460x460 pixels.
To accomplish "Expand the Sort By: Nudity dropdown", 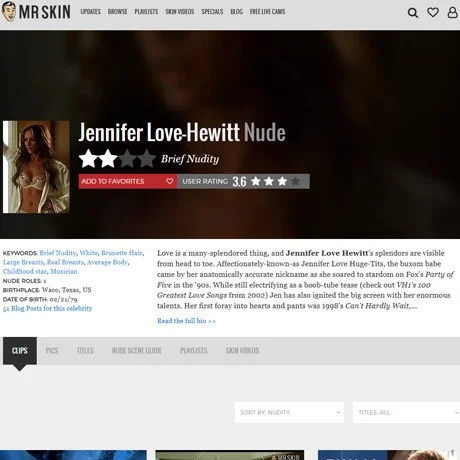I will click(x=289, y=412).
